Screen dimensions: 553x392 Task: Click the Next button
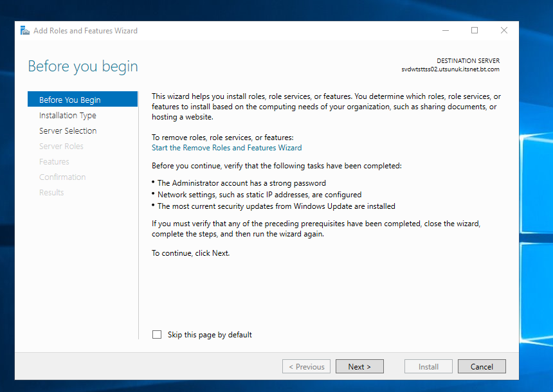pos(359,367)
